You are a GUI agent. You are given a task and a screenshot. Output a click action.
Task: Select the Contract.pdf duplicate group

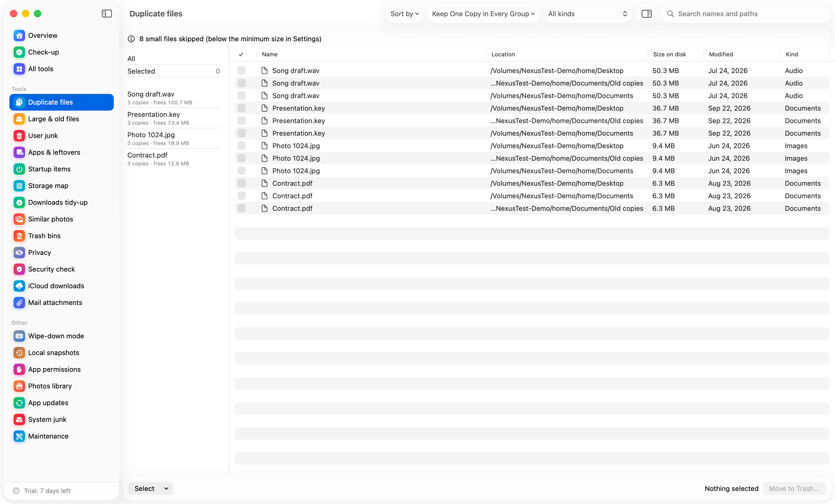174,159
